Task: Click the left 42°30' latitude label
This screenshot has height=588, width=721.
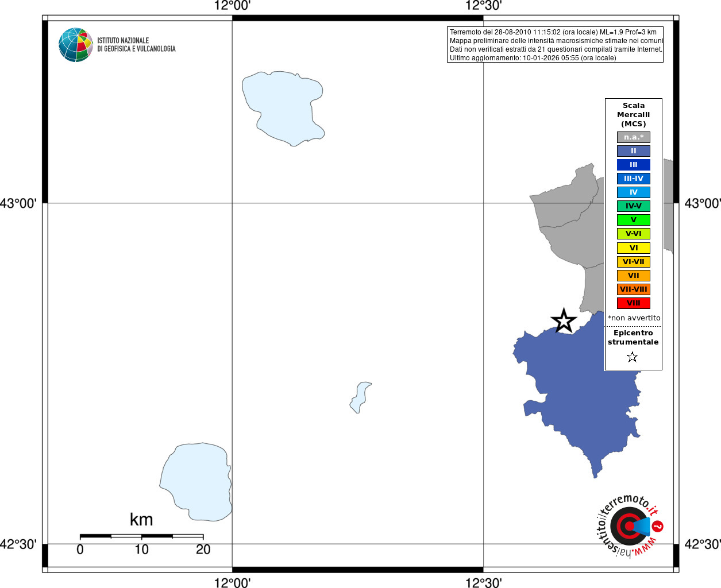Action: click(x=18, y=544)
